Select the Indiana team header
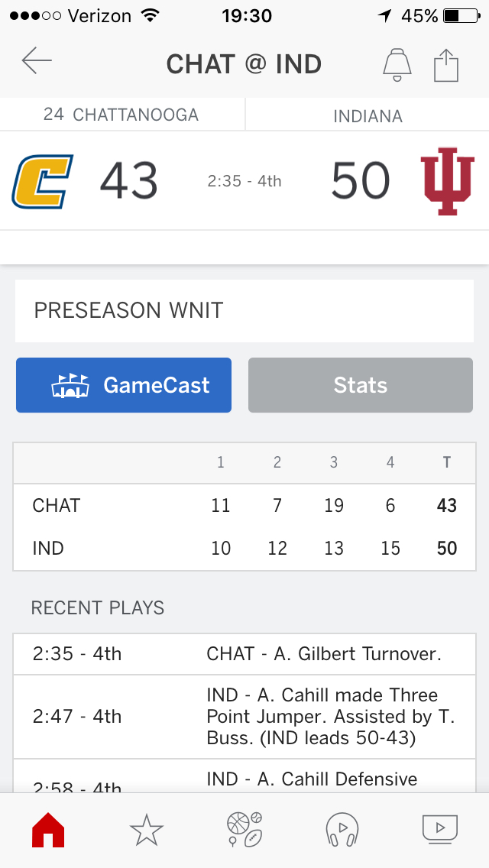The height and width of the screenshot is (868, 489). pyautogui.click(x=368, y=116)
